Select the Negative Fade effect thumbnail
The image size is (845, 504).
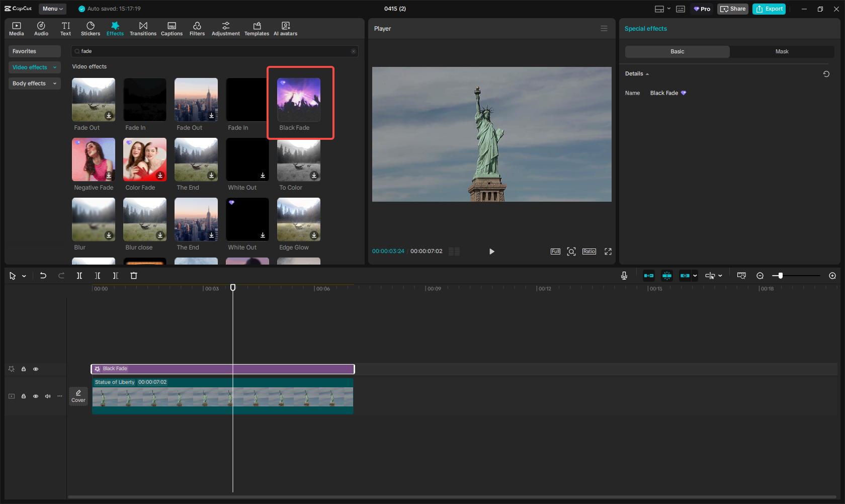tap(94, 159)
